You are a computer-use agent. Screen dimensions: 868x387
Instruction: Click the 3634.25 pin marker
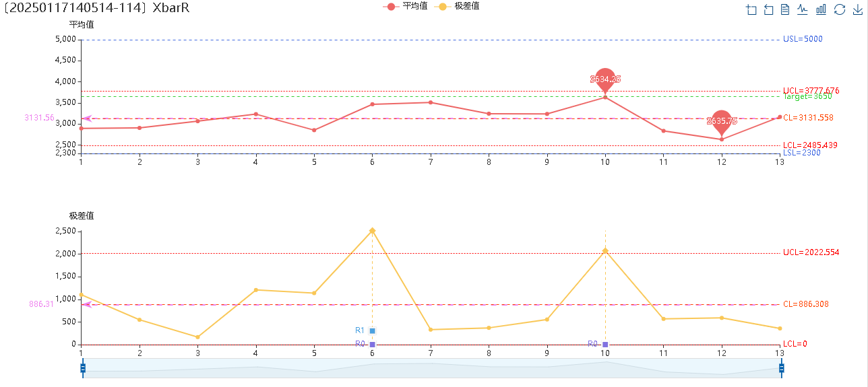pyautogui.click(x=605, y=79)
